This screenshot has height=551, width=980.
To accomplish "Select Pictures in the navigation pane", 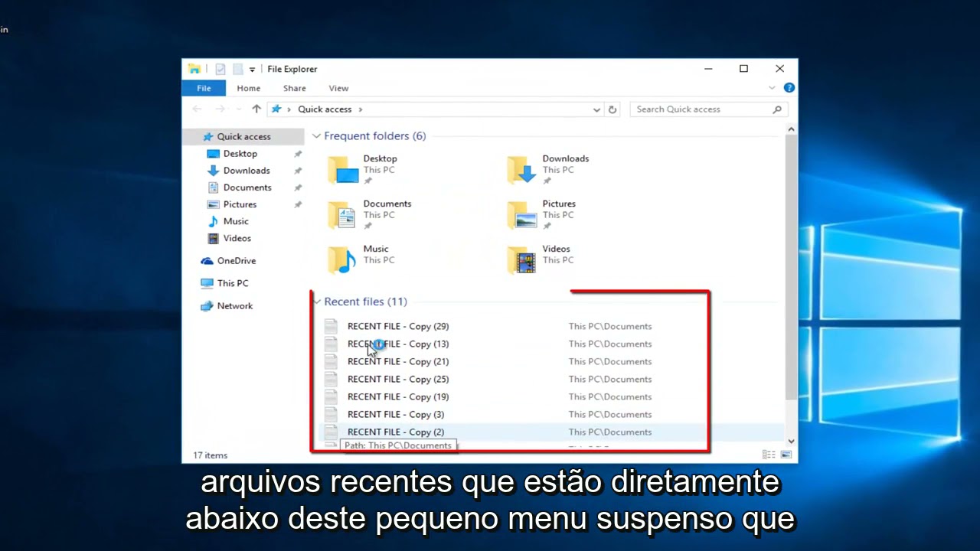I will pos(240,204).
